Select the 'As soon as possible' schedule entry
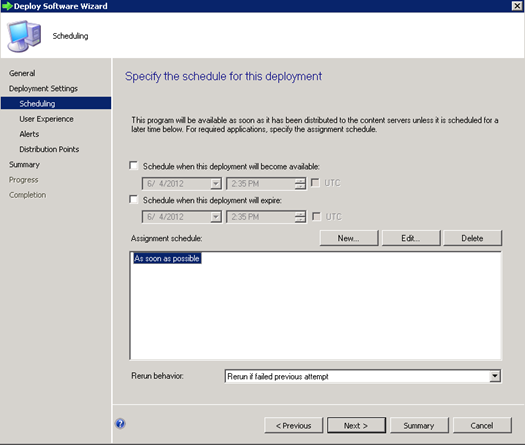Image resolution: width=525 pixels, height=445 pixels. coord(167,258)
